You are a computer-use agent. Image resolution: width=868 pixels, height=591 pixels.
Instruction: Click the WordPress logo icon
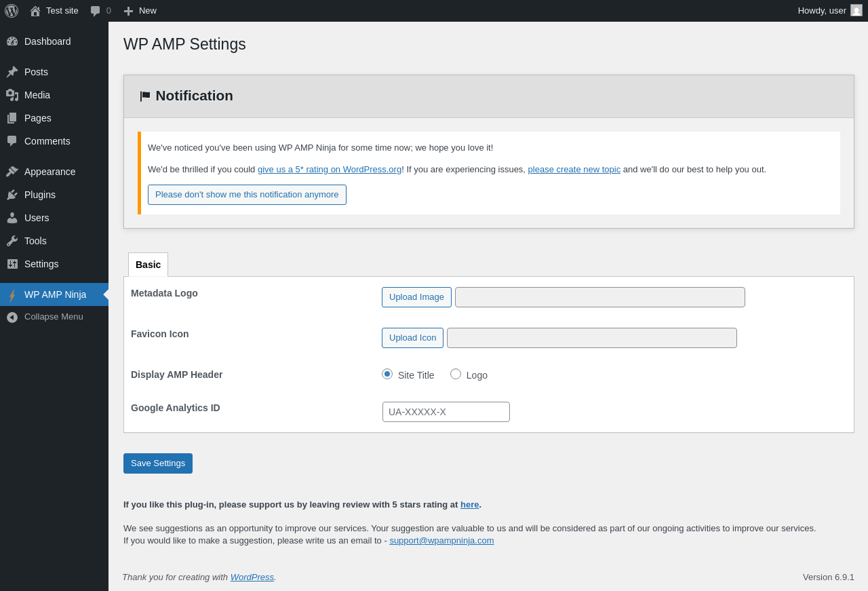pos(12,11)
